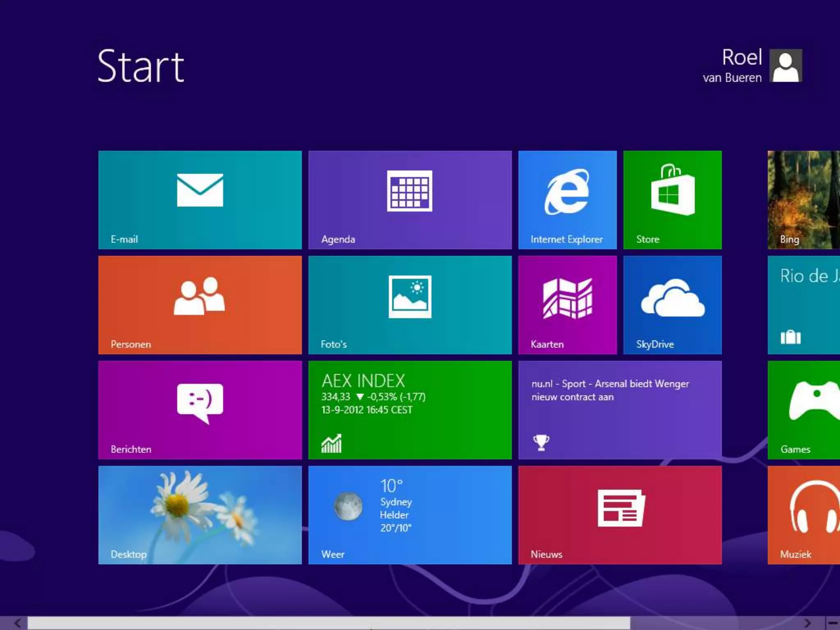Screen dimensions: 840x630
Task: Open the SkyDrive cloud tile
Action: pos(673,305)
